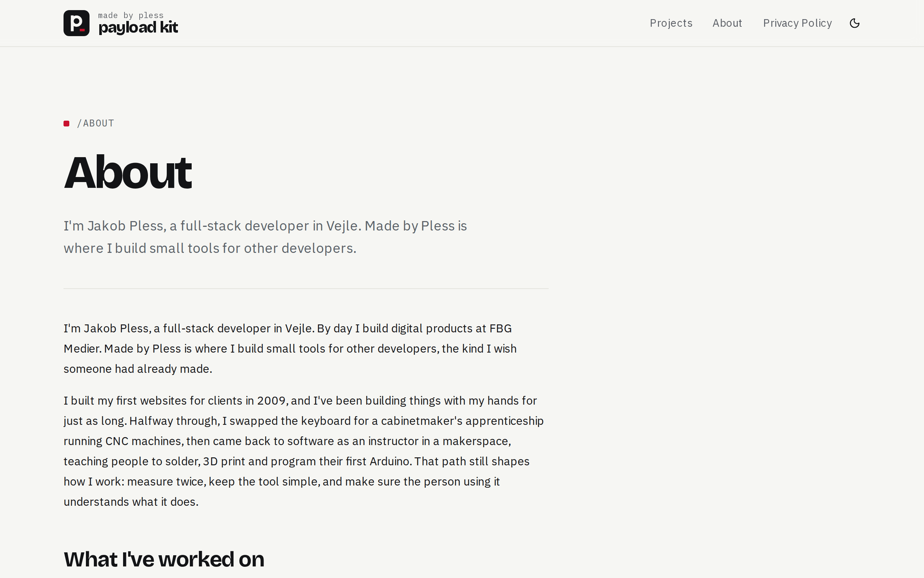Click the text "someone had already made."
This screenshot has width=924, height=578.
(138, 369)
